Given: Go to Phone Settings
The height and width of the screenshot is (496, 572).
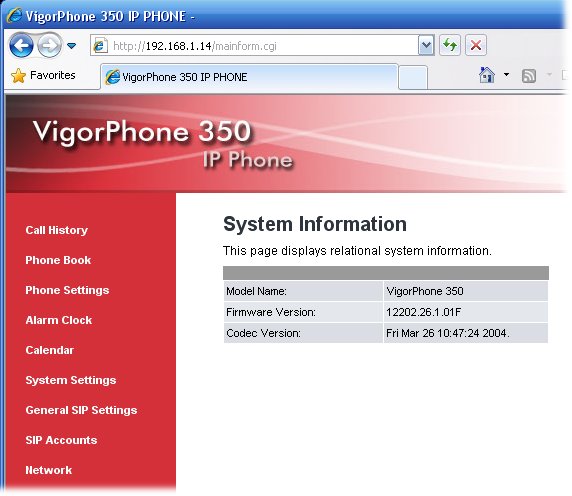Looking at the screenshot, I should (x=67, y=290).
